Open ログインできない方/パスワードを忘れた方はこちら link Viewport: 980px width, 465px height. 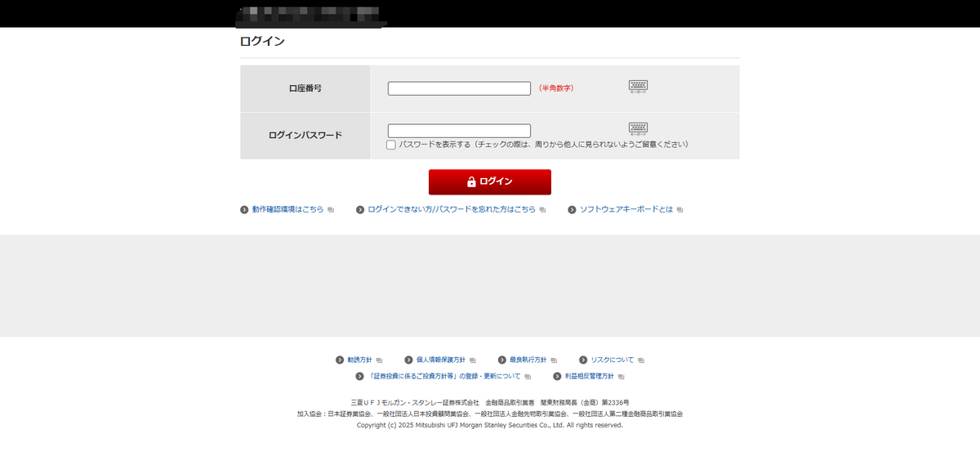[452, 209]
